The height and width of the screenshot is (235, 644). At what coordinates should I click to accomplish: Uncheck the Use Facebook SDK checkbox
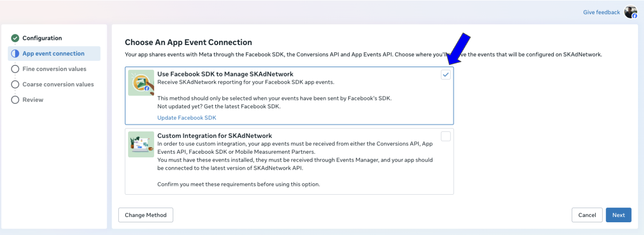(x=446, y=74)
